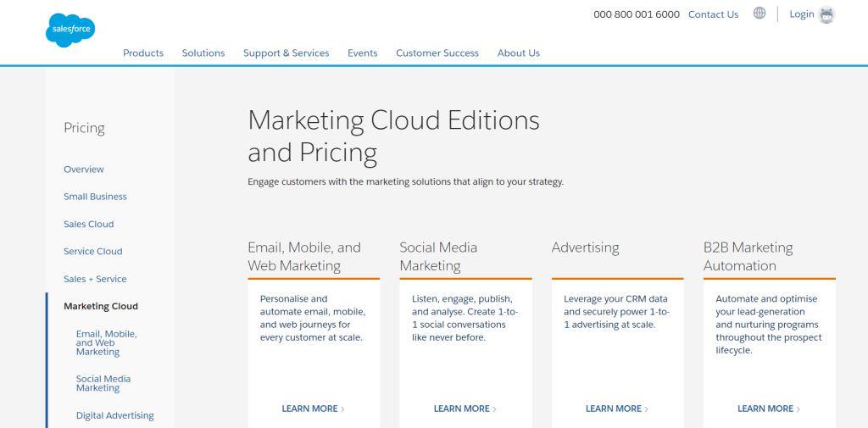Open the Solutions menu
The width and height of the screenshot is (868, 428).
pos(203,53)
